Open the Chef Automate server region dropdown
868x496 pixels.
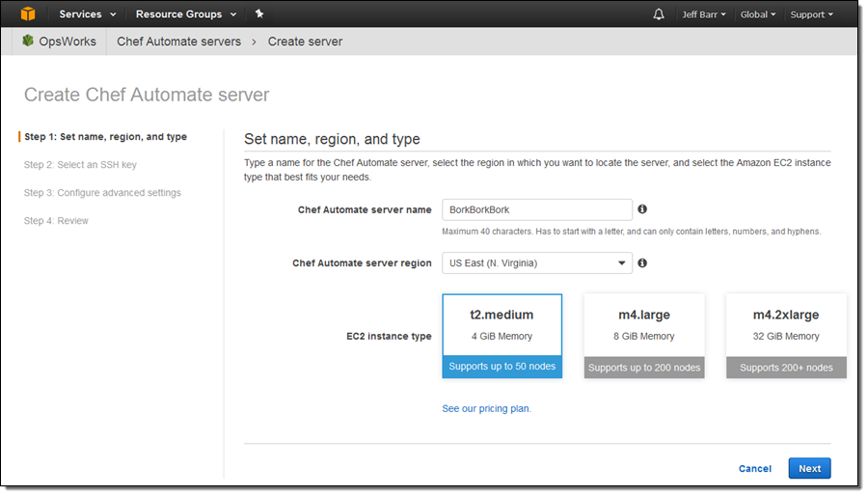[x=536, y=263]
